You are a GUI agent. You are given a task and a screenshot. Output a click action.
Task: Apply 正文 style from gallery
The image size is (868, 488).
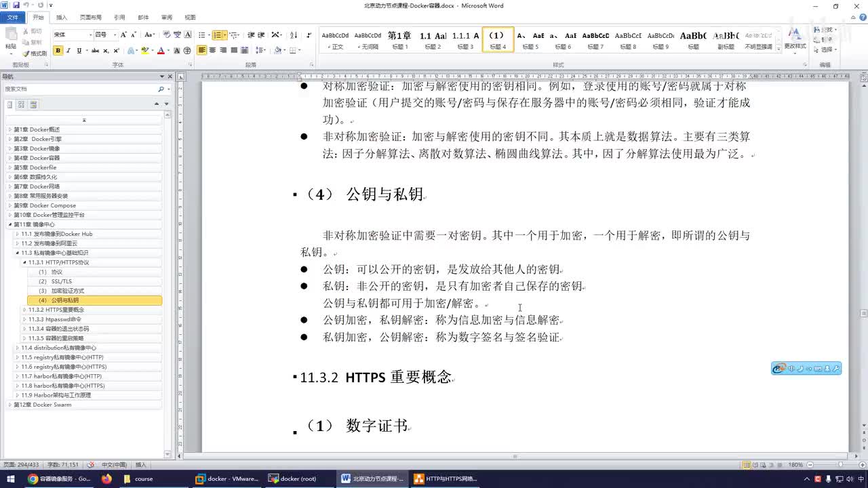(335, 40)
